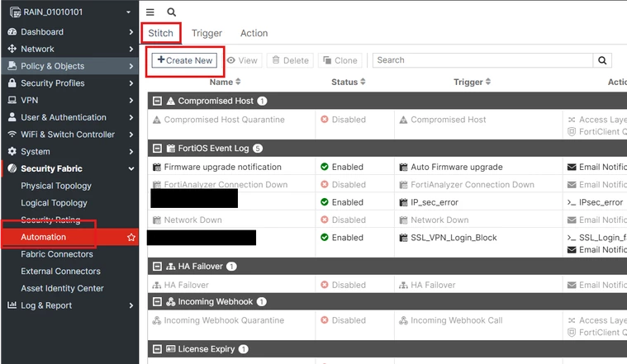The image size is (627, 364).
Task: Open the VPN sidebar menu
Action: pyautogui.click(x=70, y=101)
